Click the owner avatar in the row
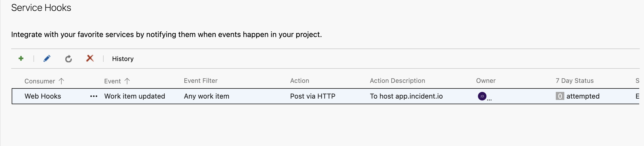Viewport: 644px width, 146px height. tap(482, 96)
